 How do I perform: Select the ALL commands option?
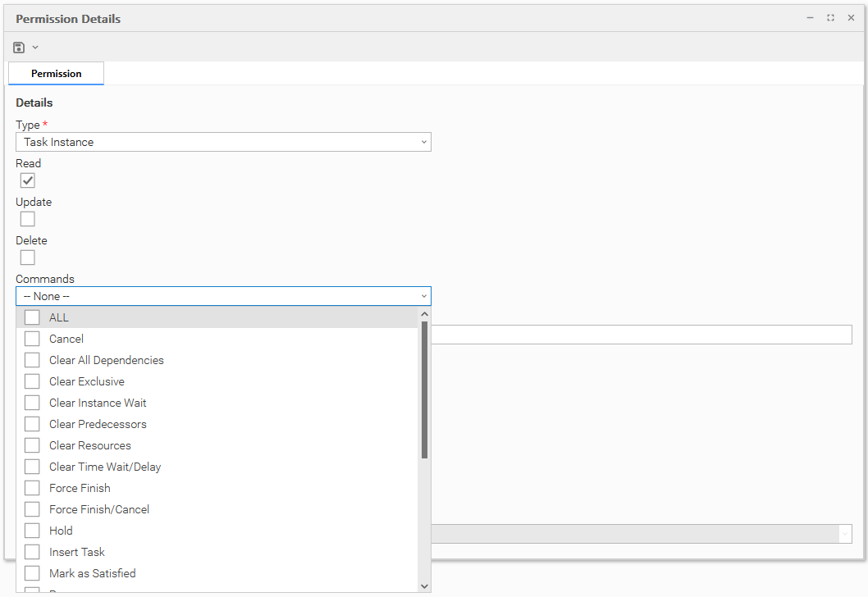tap(32, 317)
